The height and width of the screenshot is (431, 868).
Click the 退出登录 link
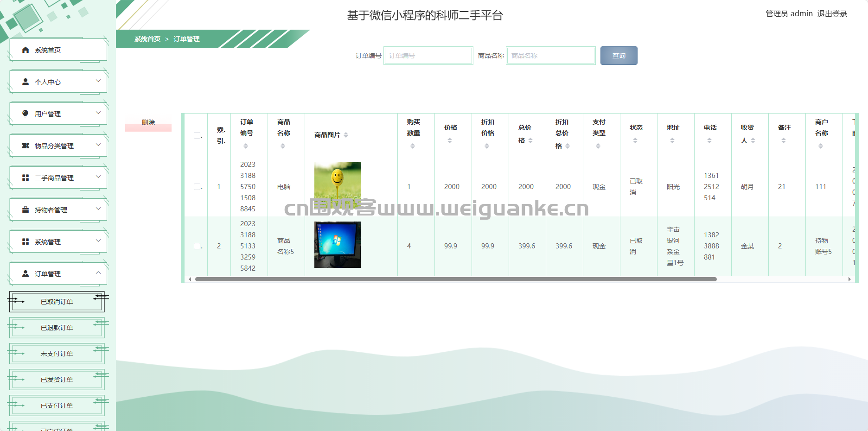pos(832,14)
